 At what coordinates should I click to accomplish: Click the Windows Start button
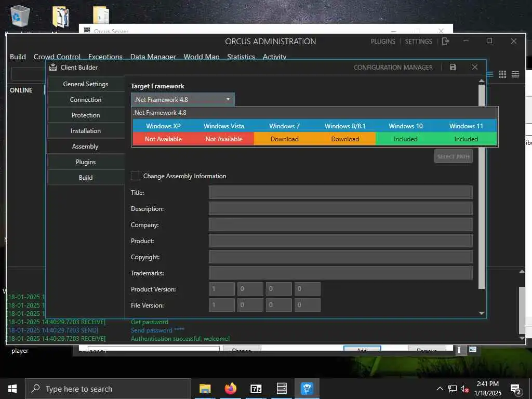coord(12,389)
